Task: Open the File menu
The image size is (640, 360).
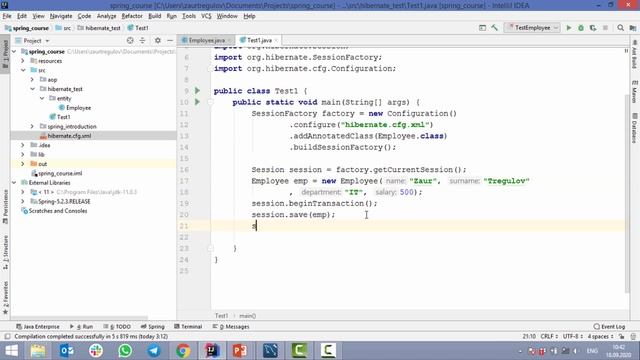Action: (x=7, y=16)
